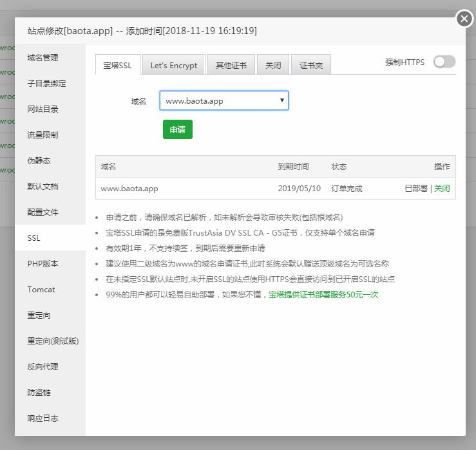Screen dimensions: 476x450
Task: Open 重定向(测试版) in the sidebar
Action: click(50, 341)
